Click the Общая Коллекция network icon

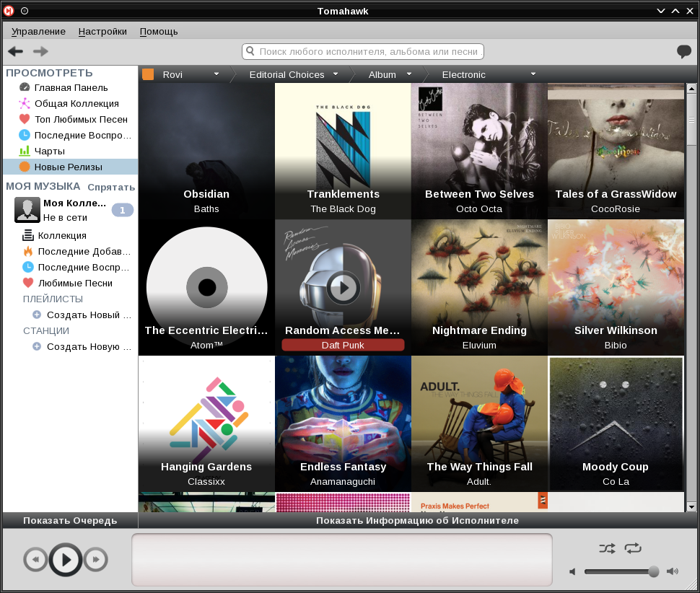click(25, 103)
